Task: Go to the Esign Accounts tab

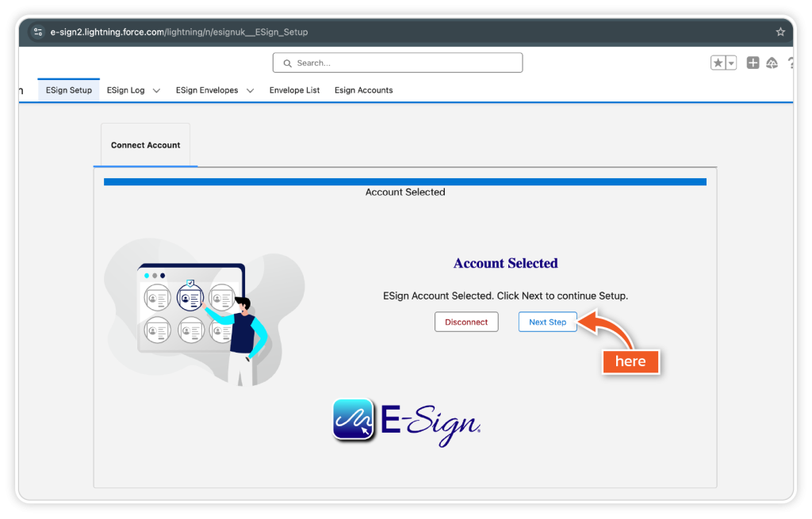Action: coord(363,90)
